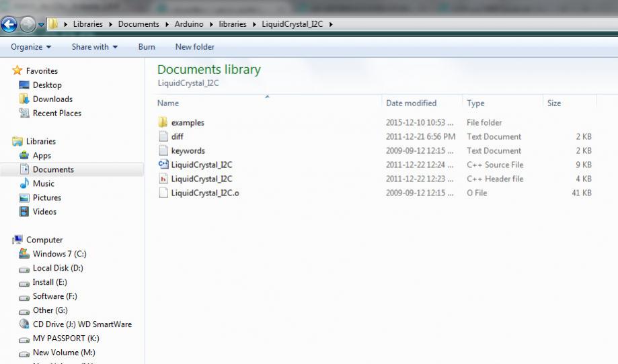618x364 pixels.
Task: Create a New folder via toolbar
Action: (194, 47)
